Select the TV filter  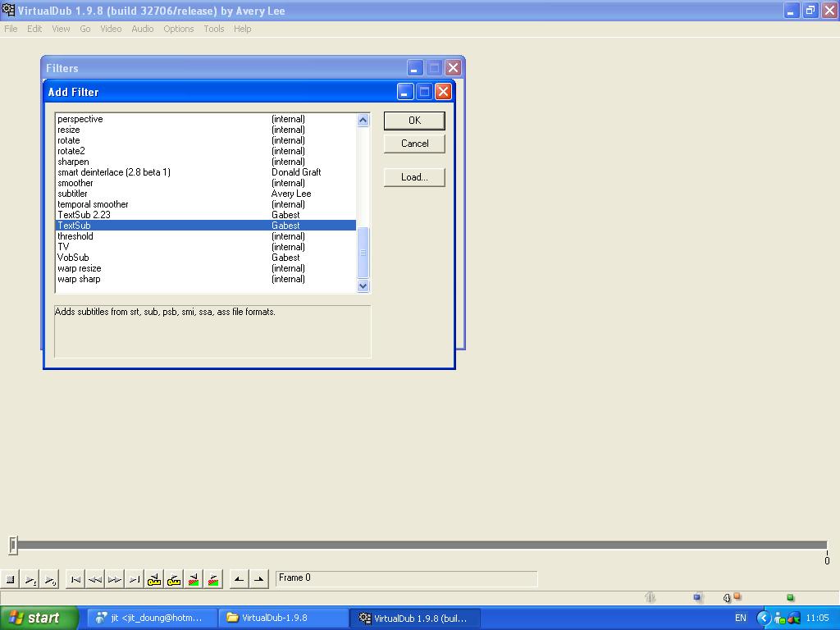[x=206, y=247]
